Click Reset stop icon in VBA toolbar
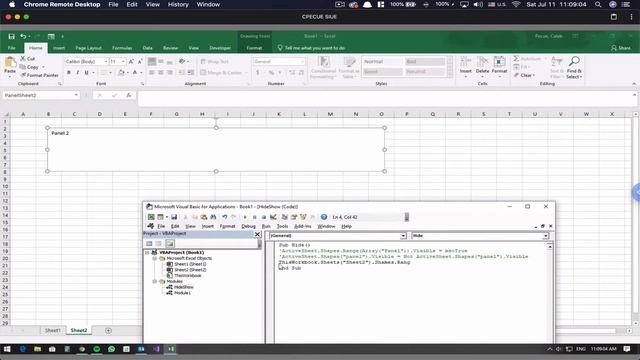This screenshot has width=640, height=360. click(x=264, y=217)
